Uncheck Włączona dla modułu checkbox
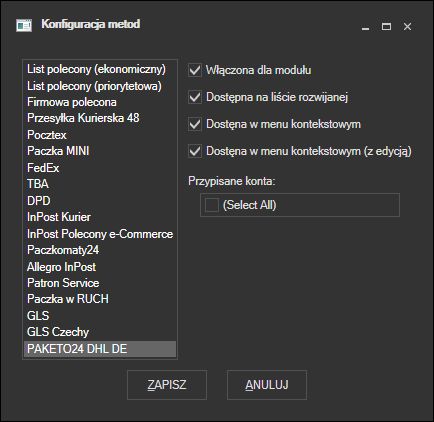Viewport: 434px width, 422px height. pyautogui.click(x=195, y=70)
